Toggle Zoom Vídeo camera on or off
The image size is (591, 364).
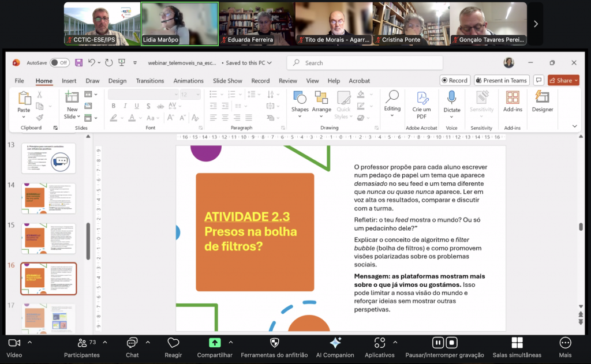[x=14, y=346]
